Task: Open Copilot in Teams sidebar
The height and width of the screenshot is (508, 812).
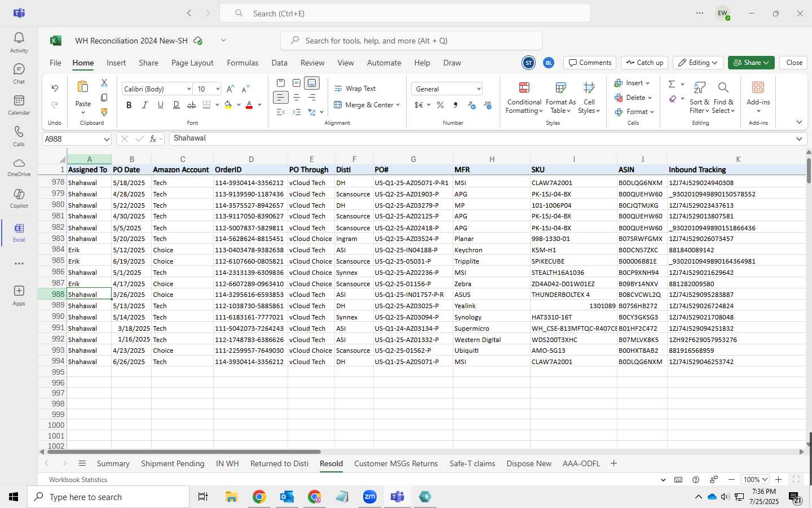Action: click(19, 198)
